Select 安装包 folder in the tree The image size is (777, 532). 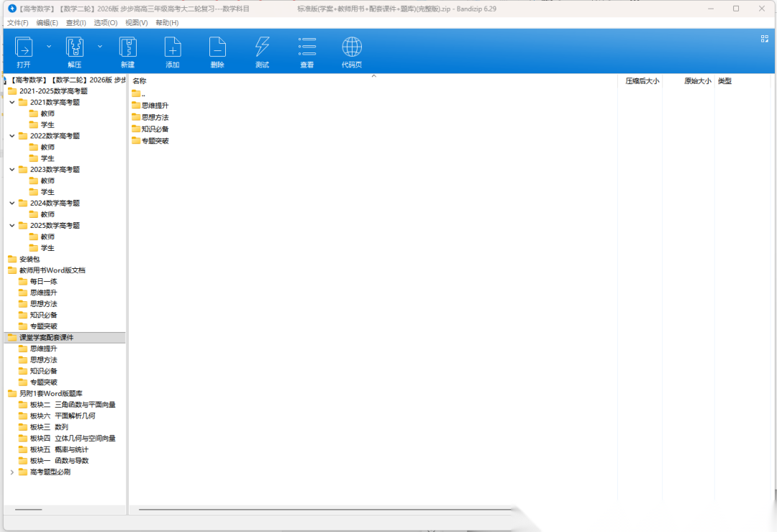point(29,259)
